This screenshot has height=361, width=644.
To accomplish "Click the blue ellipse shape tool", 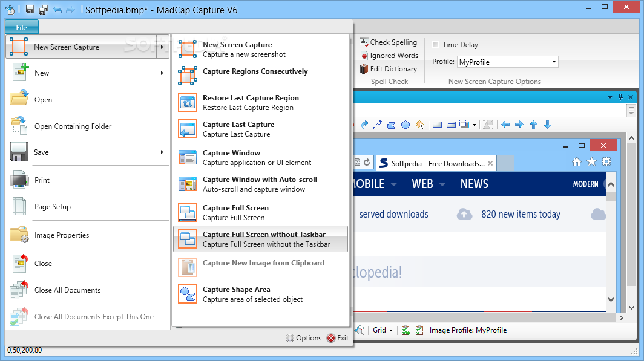I will [406, 125].
